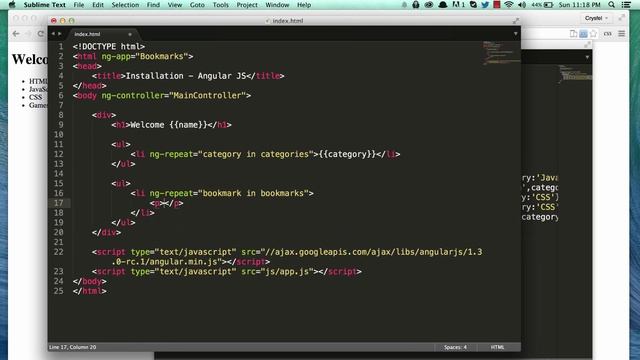Click the browser back arrow
This screenshot has height=360, width=640.
click(16, 34)
